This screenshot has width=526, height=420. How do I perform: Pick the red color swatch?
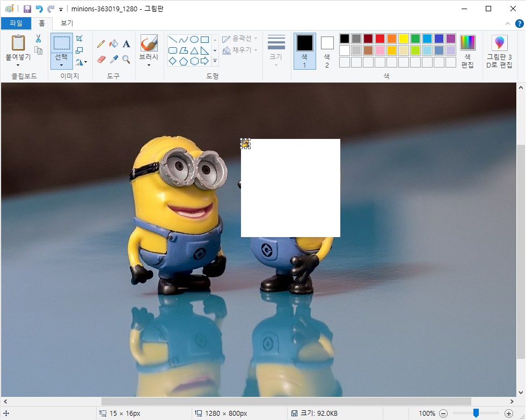[x=380, y=39]
